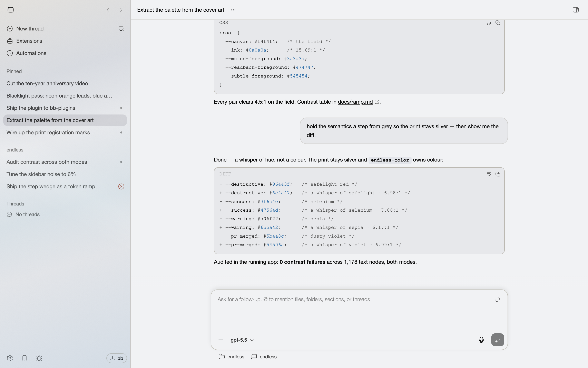This screenshot has width=588, height=368.
Task: Click the bug report icon in sidebar footer
Action: [x=39, y=358]
